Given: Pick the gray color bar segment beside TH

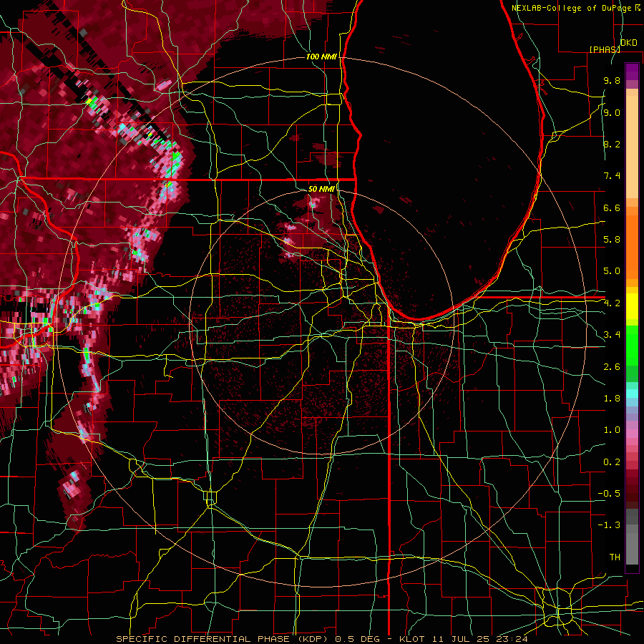Looking at the screenshot, I should (x=632, y=548).
